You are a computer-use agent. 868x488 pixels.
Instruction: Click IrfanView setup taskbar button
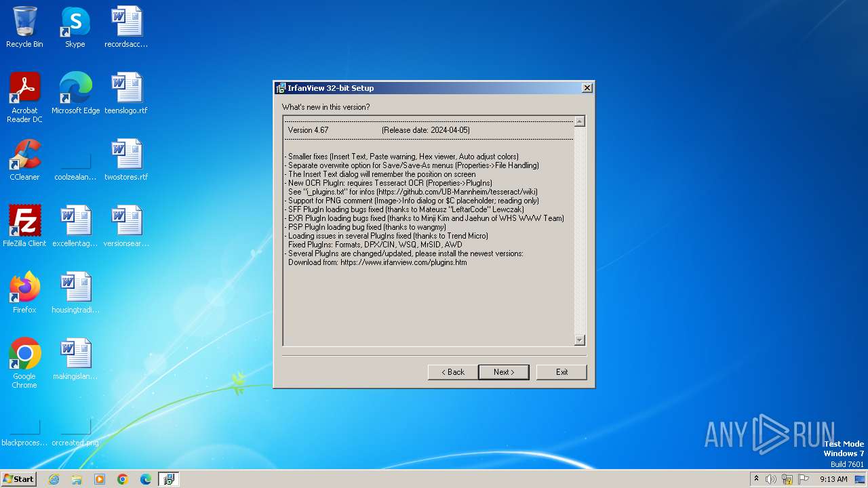pos(169,479)
